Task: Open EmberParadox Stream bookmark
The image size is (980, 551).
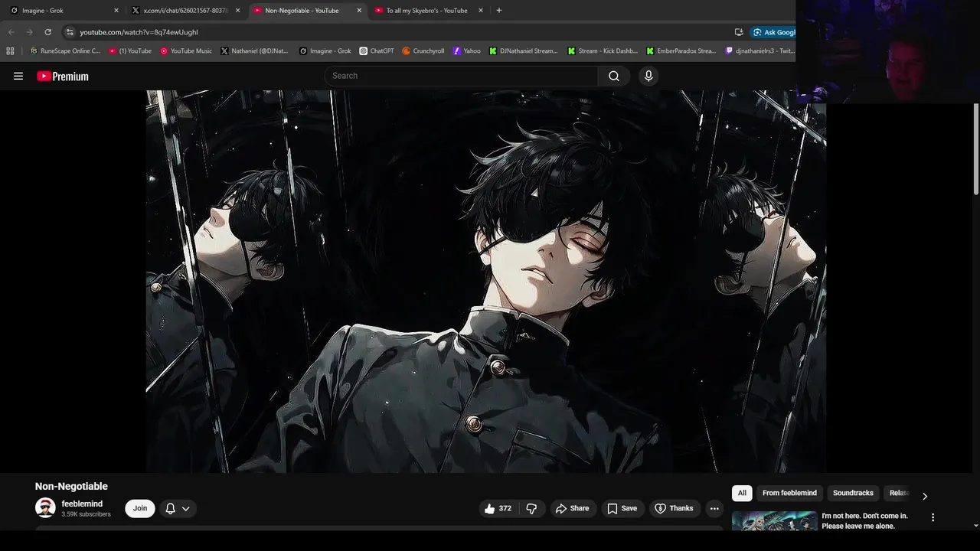Action: point(681,51)
